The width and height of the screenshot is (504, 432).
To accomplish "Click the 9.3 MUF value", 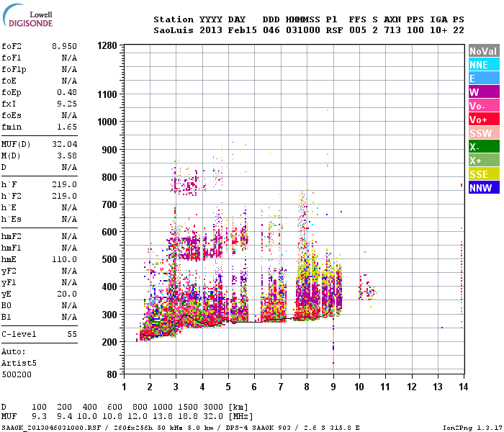I will 39,416.
